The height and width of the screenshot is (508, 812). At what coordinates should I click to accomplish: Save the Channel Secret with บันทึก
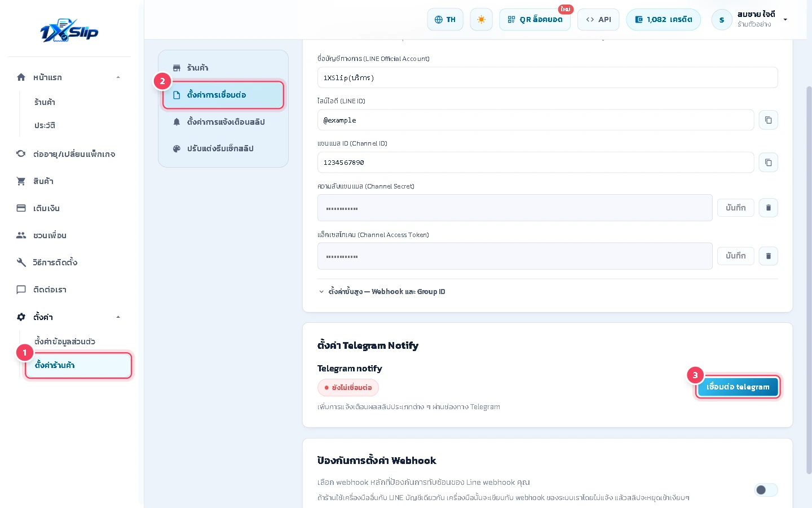point(735,208)
